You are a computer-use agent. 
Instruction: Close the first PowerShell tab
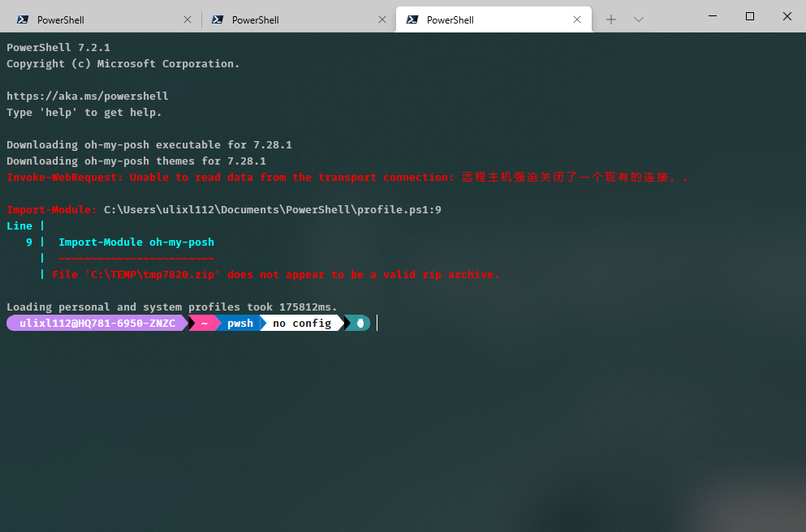coord(187,19)
